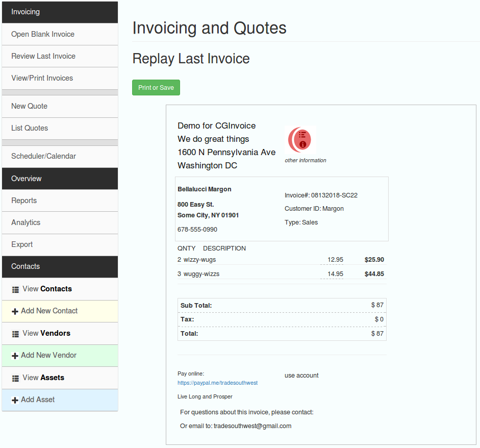This screenshot has width=480, height=448.
Task: Click the list icon beside View Contacts
Action: pos(15,289)
